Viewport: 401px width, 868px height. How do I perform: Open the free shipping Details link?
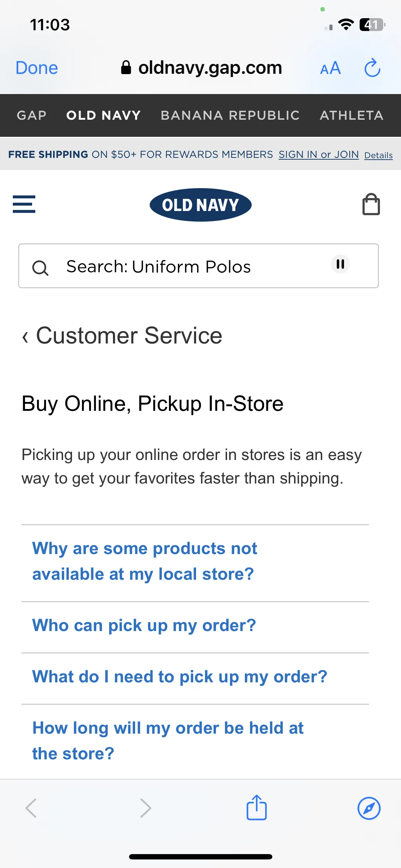click(379, 155)
